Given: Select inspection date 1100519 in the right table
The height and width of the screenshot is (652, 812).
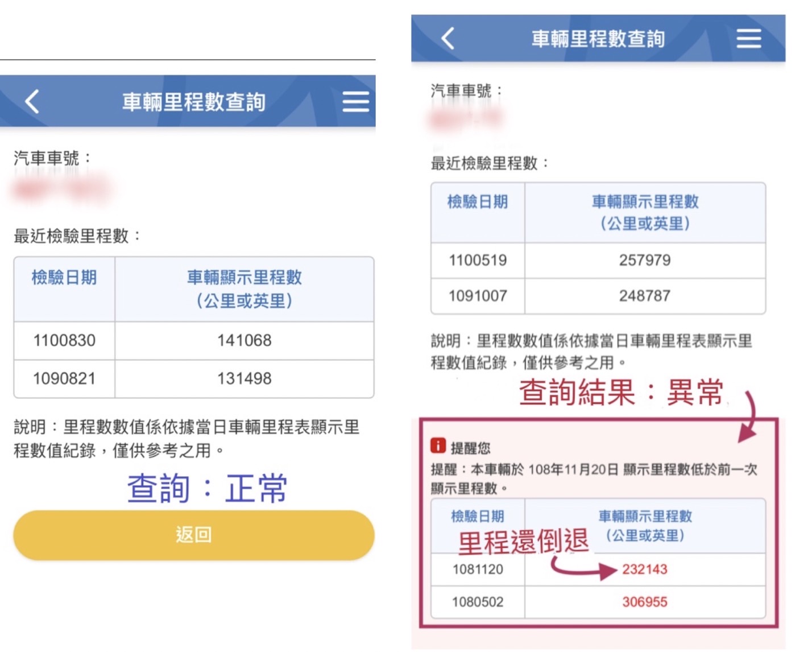Looking at the screenshot, I should point(478,261).
